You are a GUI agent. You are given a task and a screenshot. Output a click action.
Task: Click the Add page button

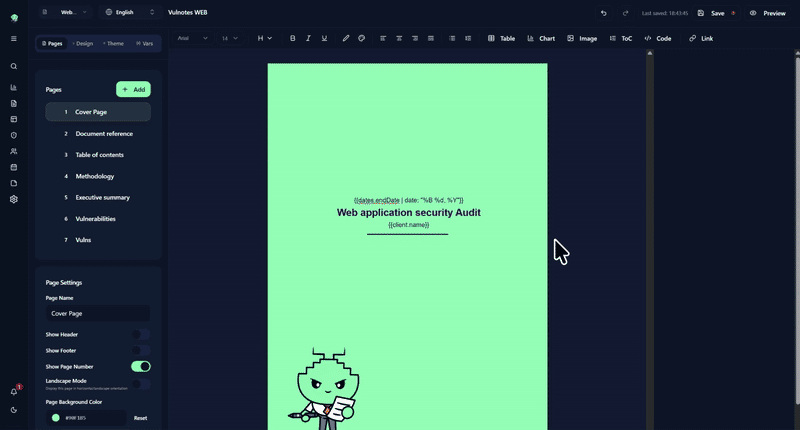click(133, 89)
